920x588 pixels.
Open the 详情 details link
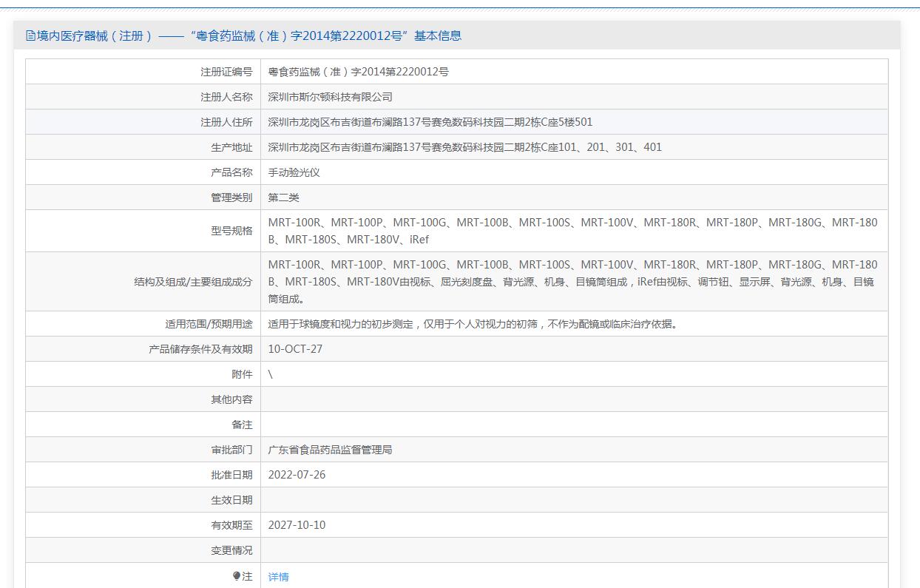[279, 577]
